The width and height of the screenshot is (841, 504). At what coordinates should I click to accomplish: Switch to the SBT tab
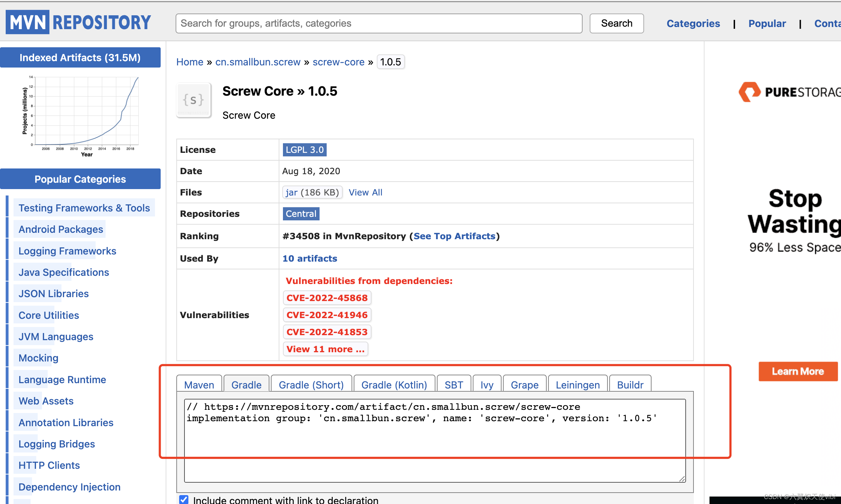pos(454,384)
